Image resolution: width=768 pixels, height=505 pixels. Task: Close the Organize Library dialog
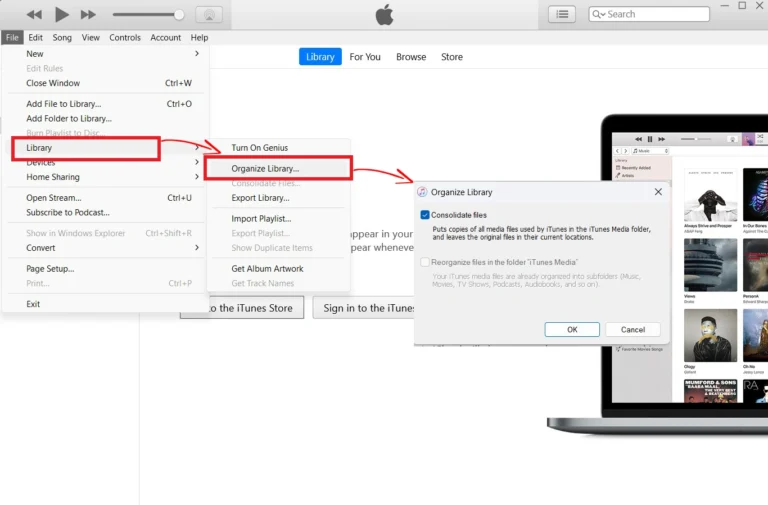pyautogui.click(x=658, y=192)
